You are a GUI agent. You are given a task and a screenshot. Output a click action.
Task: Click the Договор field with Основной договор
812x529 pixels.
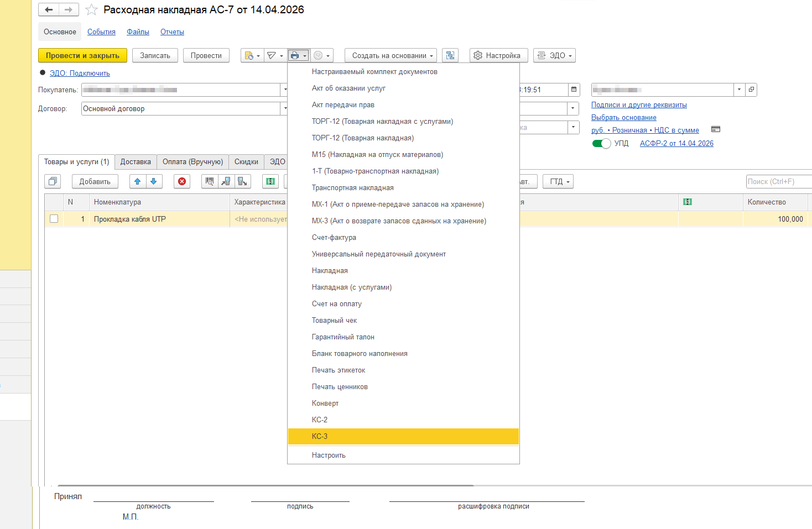point(181,108)
